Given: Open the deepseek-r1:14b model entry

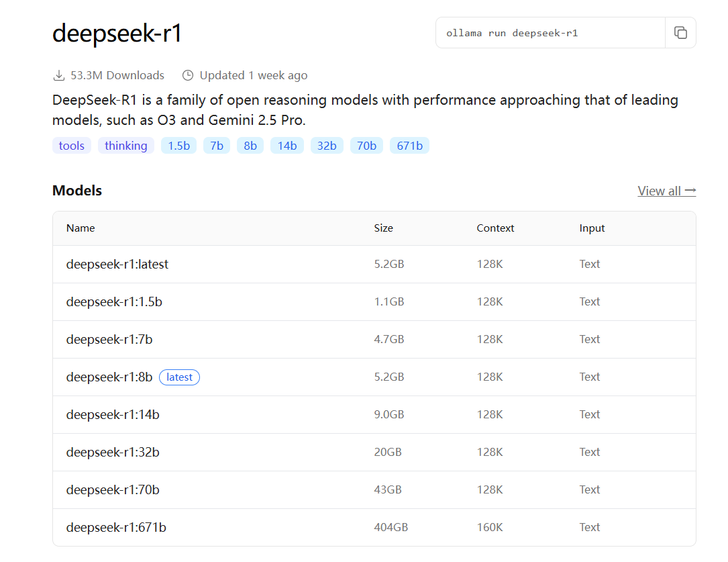Looking at the screenshot, I should [x=112, y=414].
